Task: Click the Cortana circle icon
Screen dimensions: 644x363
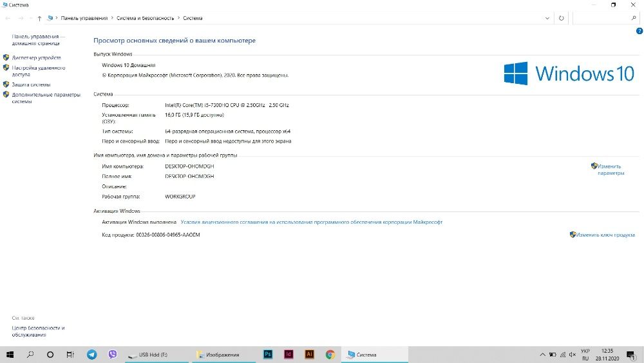Action: pyautogui.click(x=50, y=355)
